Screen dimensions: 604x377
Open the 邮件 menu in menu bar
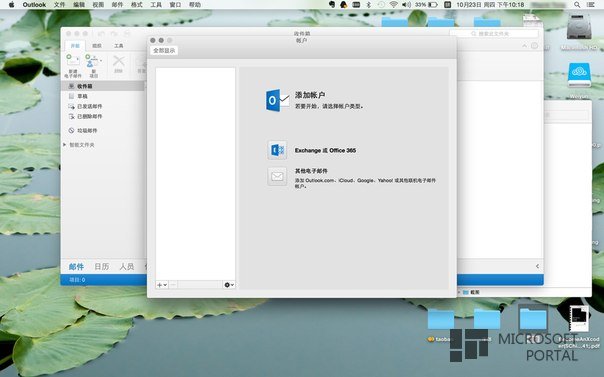coord(117,5)
